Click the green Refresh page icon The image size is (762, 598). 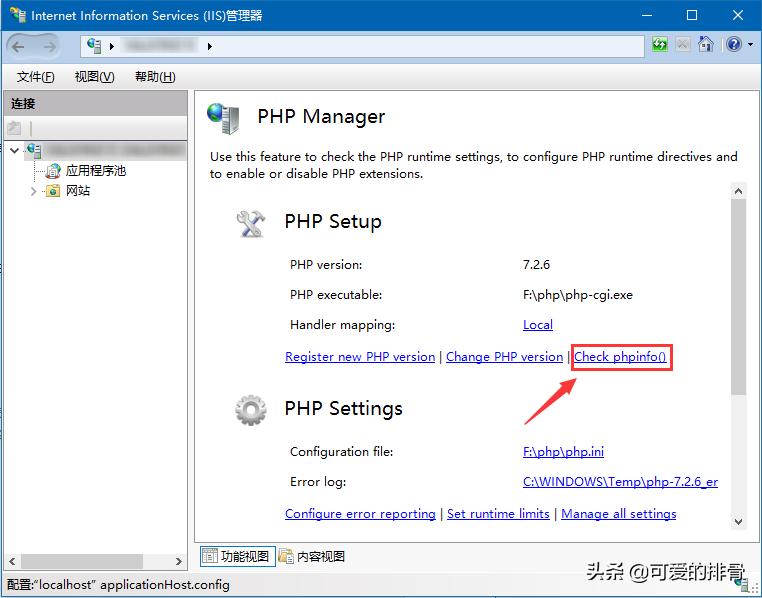coord(659,45)
